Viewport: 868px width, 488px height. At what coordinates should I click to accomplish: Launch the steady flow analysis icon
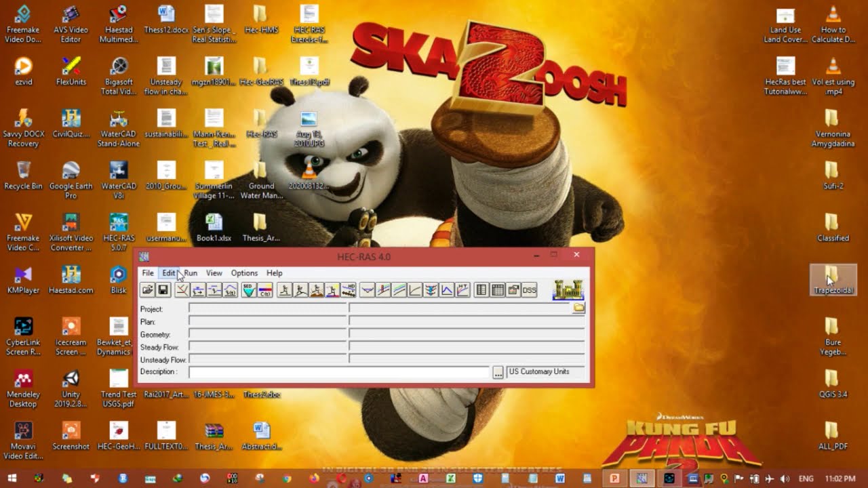(285, 290)
